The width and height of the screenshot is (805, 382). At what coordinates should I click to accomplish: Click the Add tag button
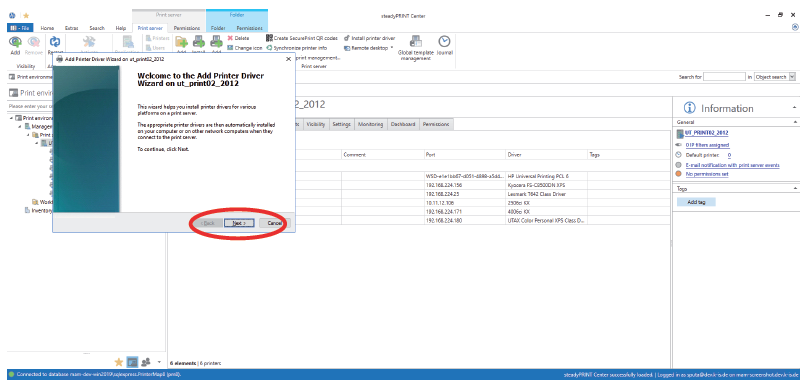point(696,202)
